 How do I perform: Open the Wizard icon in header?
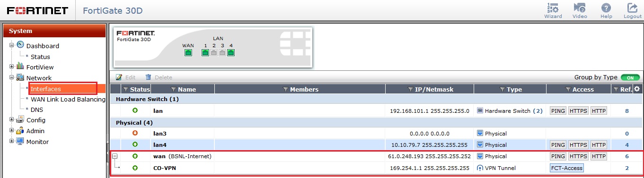point(553,10)
